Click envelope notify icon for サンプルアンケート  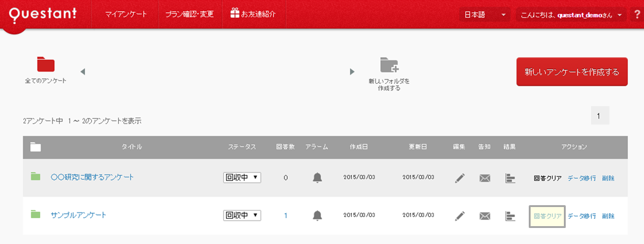(x=485, y=216)
